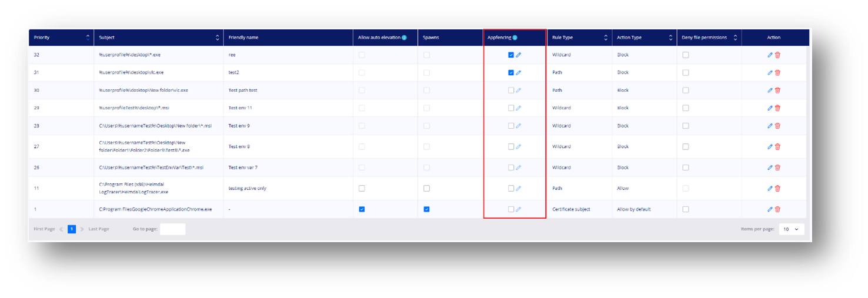Open Appfencing editor for priority 32 row
The image size is (868, 298).
pos(519,55)
